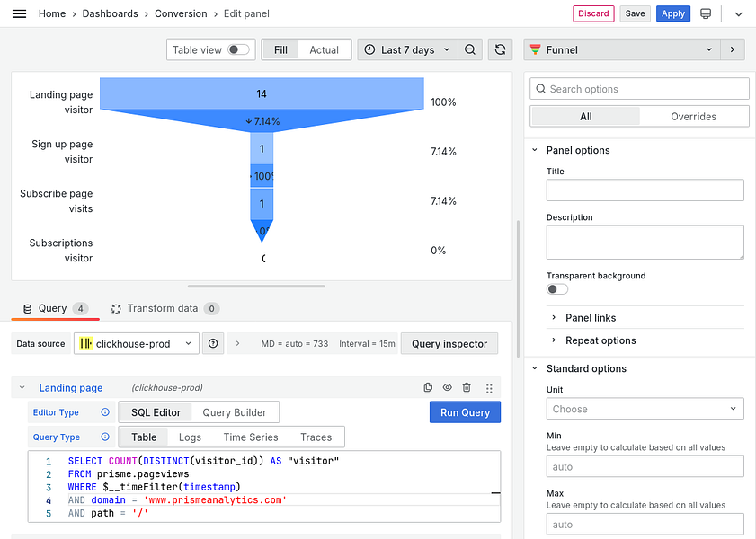Set query type to Traces
The width and height of the screenshot is (756, 539).
(316, 437)
